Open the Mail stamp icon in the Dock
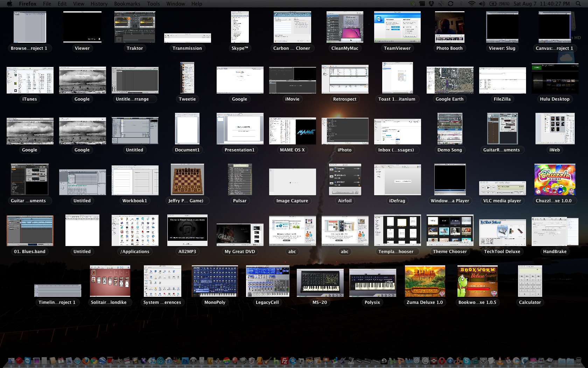 69,360
